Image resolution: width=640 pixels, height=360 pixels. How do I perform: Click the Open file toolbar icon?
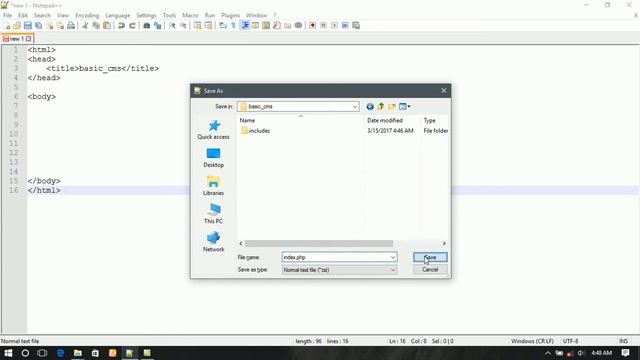17,25
